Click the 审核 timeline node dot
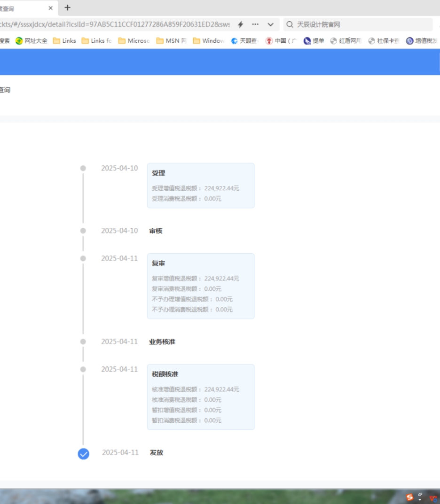Screen dimensions: 440x504 (83, 230)
